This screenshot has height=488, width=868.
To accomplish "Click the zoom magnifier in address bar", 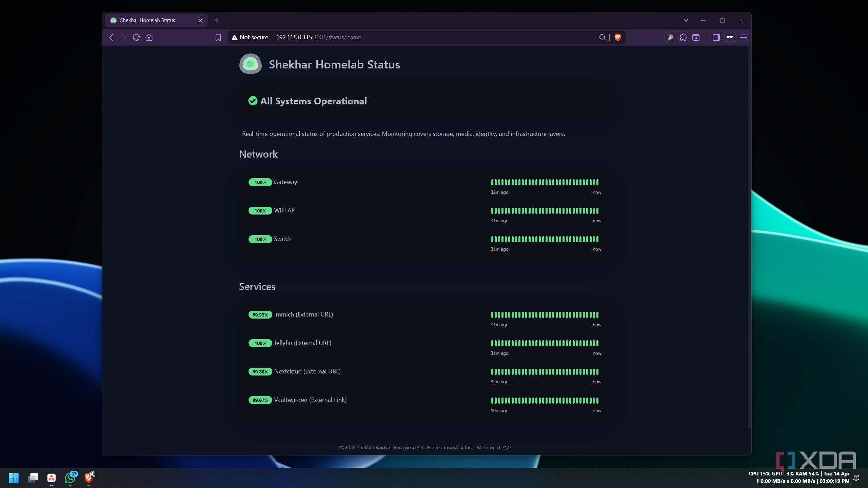I will [x=602, y=37].
